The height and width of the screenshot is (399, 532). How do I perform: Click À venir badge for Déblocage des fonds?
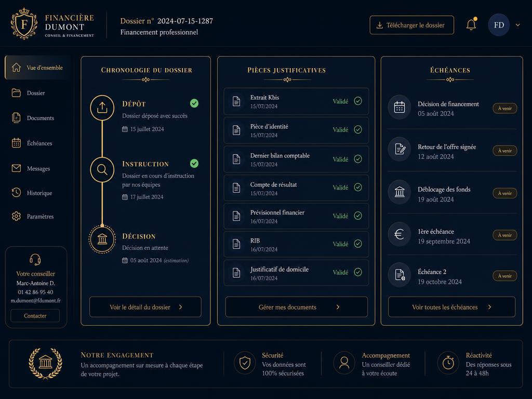[505, 193]
